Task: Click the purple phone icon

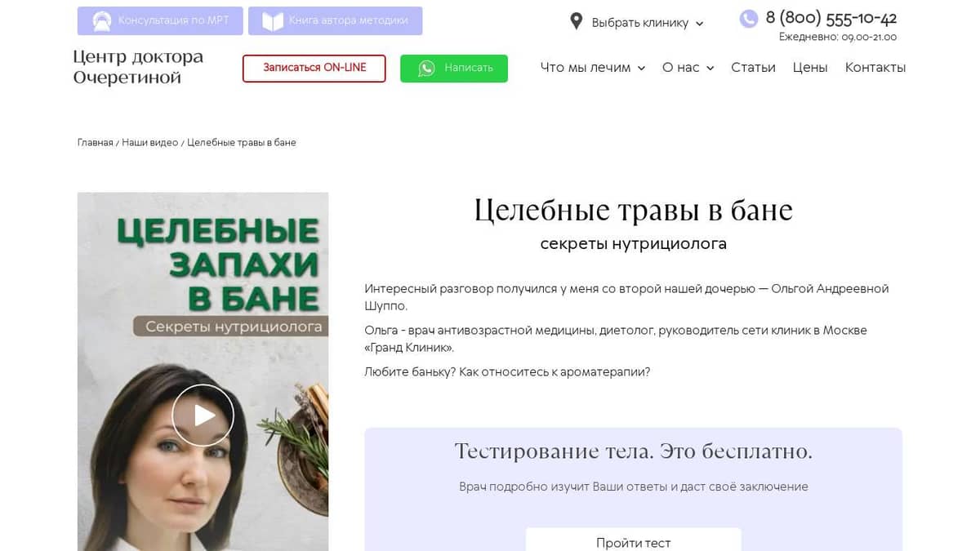Action: (x=748, y=19)
